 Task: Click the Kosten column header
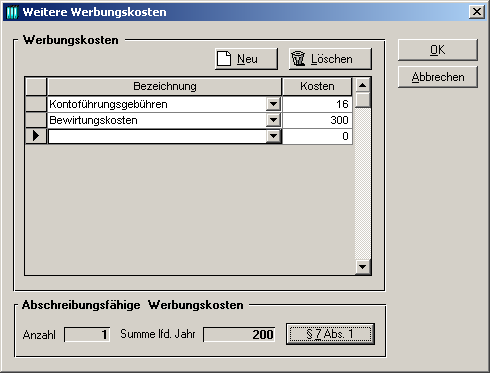click(317, 86)
